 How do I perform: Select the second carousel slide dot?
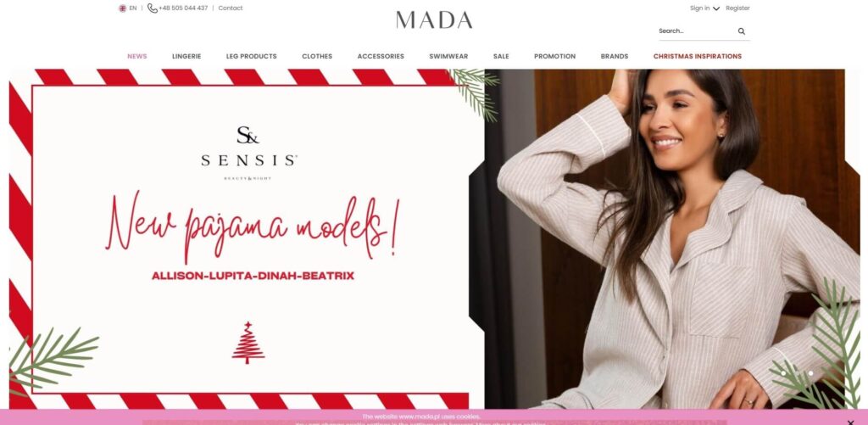pyautogui.click(x=797, y=373)
